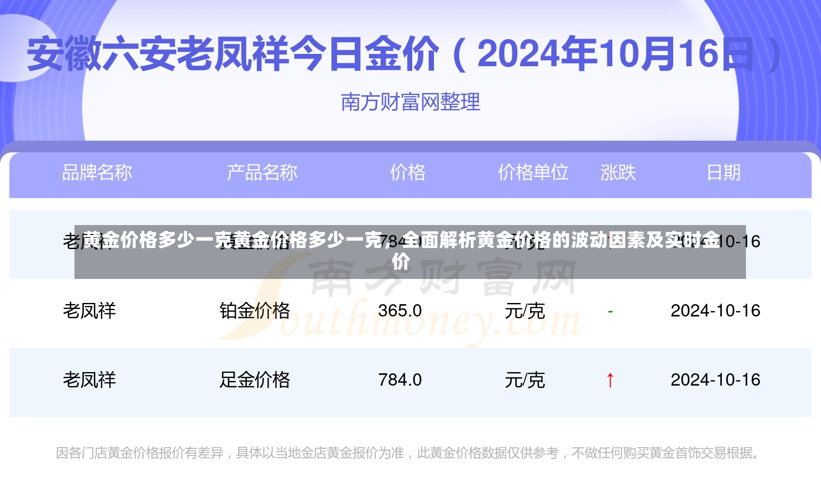The image size is (821, 504).
Task: Select the 日期 column header
Action: pyautogui.click(x=724, y=172)
